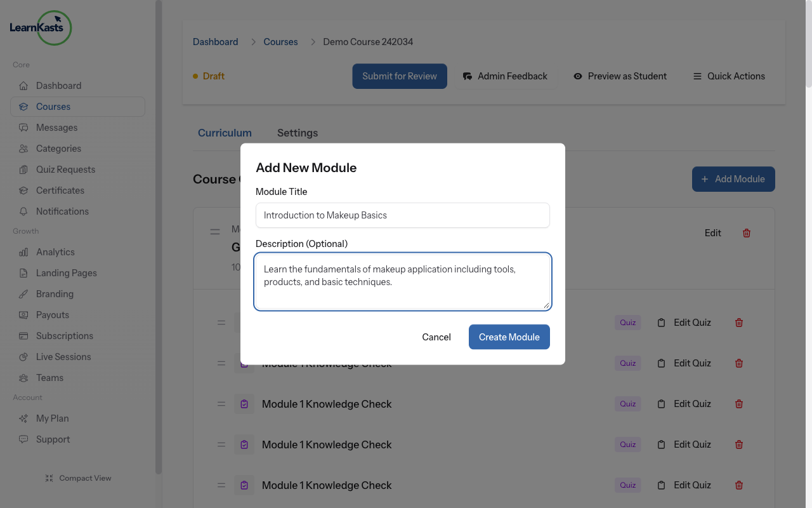Select the Analytics bar-chart icon

click(23, 251)
